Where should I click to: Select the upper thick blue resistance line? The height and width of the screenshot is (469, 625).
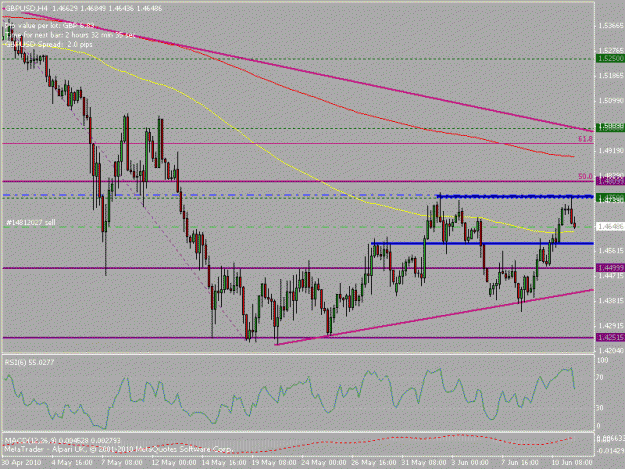pos(514,196)
